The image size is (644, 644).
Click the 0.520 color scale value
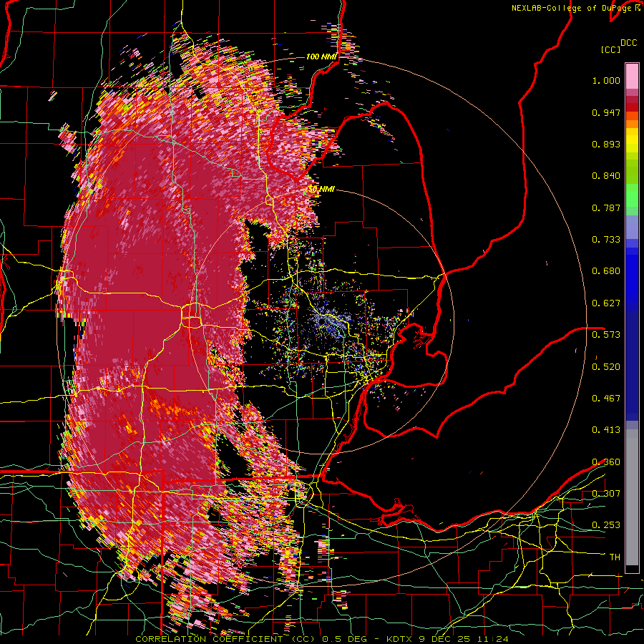point(606,367)
